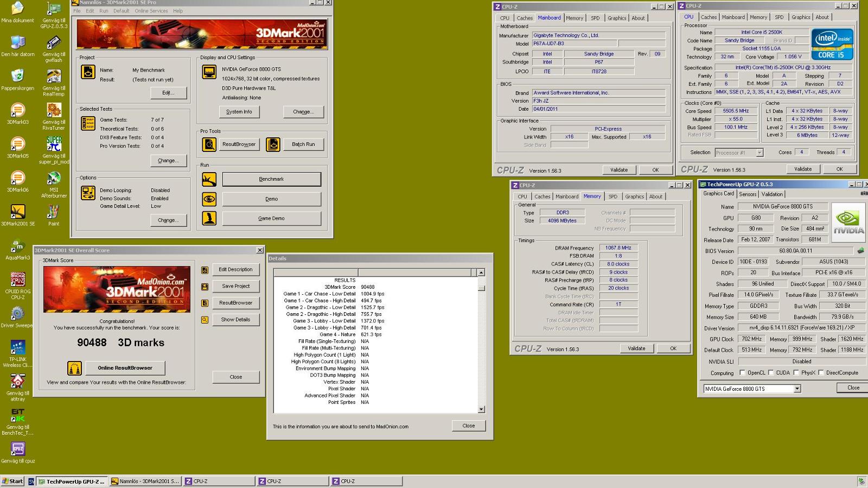
Task: Switch to TechPowerUp GPU-Z taskbar item
Action: point(72,481)
